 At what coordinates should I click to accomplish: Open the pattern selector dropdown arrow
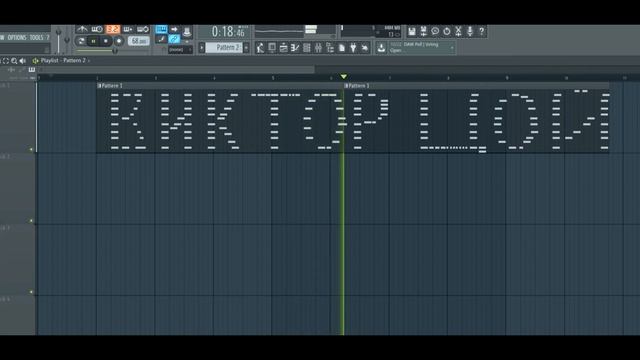pyautogui.click(x=246, y=48)
